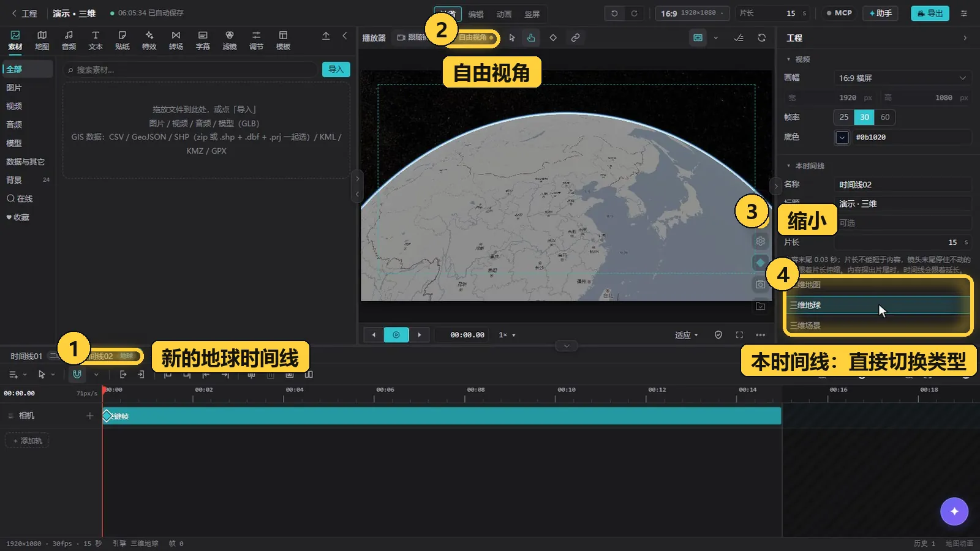Select 25 frame rate option
Viewport: 980px width, 551px height.
pos(844,117)
